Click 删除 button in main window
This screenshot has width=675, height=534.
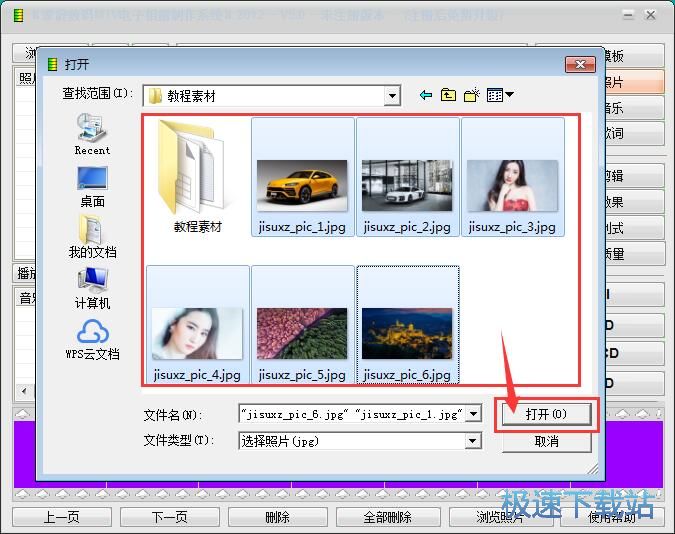pos(278,517)
